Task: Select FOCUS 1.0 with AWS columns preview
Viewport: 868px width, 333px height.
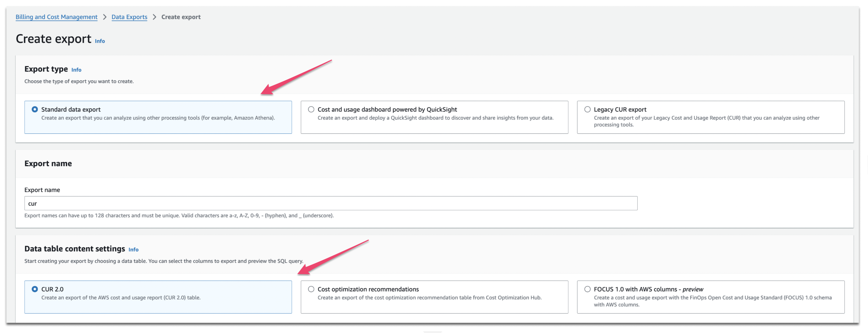Action: 587,289
